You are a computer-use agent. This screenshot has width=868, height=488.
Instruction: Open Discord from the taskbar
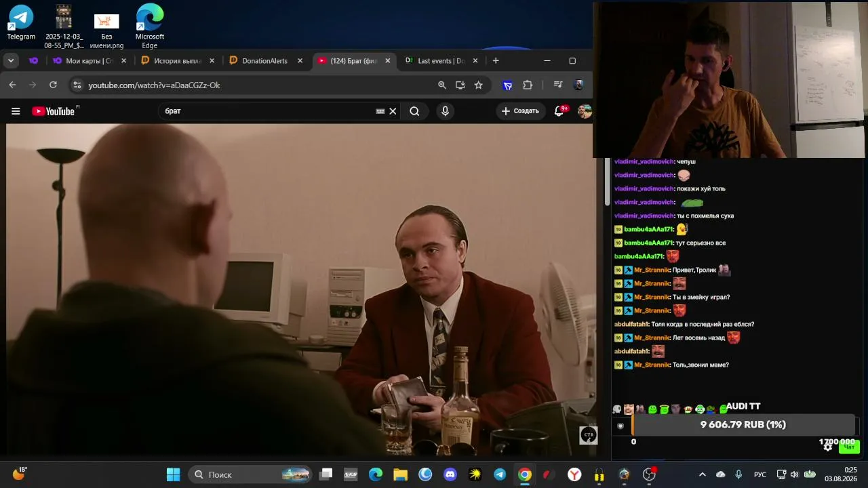click(x=450, y=474)
